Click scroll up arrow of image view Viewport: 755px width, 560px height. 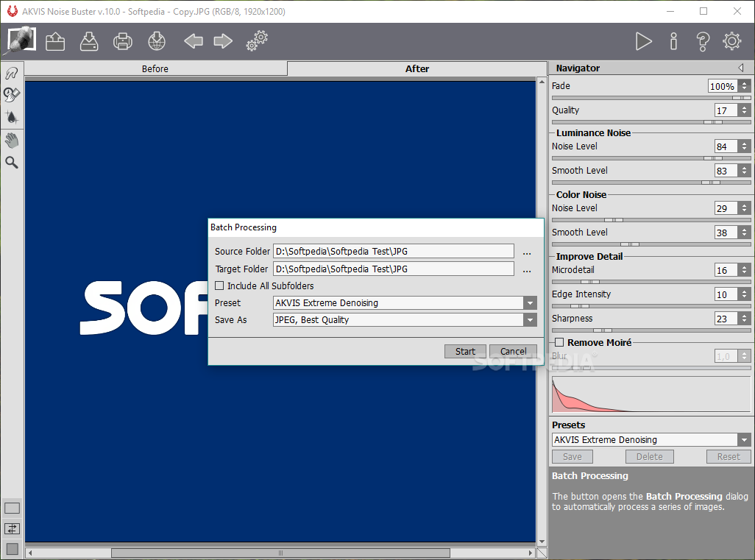(542, 82)
